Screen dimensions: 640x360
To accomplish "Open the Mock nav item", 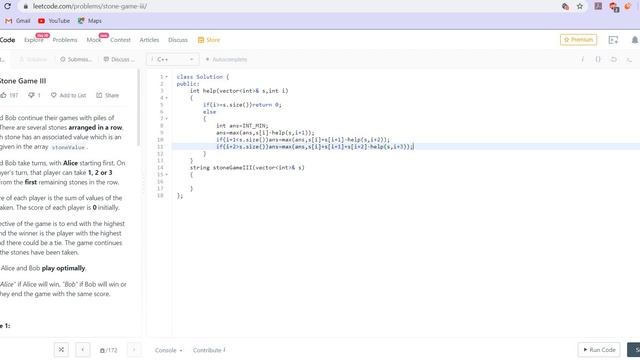I will (x=93, y=40).
